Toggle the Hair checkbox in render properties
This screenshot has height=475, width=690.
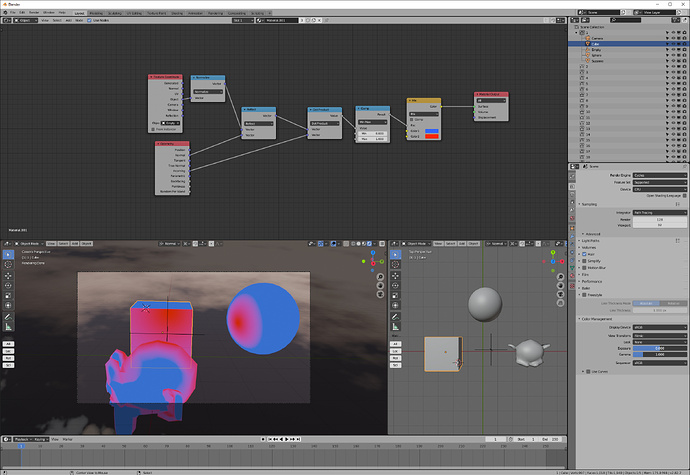584,254
